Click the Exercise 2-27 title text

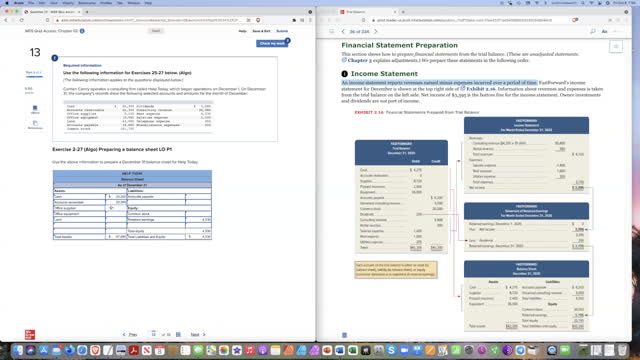(x=112, y=149)
